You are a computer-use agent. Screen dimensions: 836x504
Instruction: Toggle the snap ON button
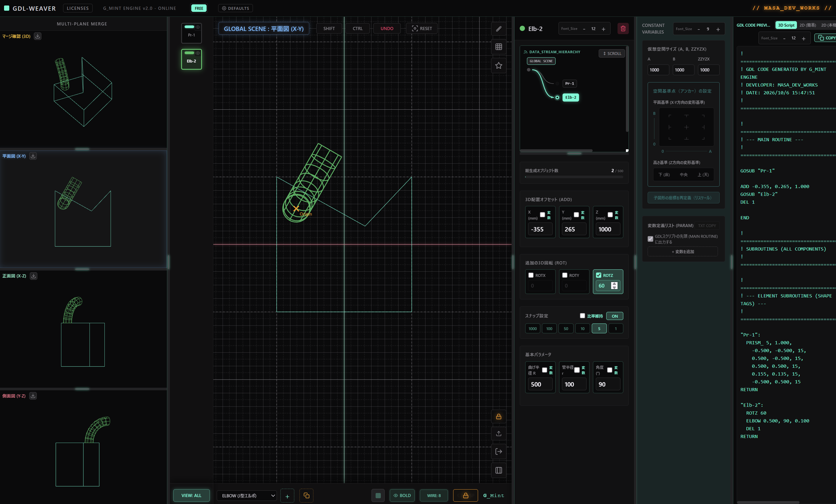pyautogui.click(x=614, y=316)
